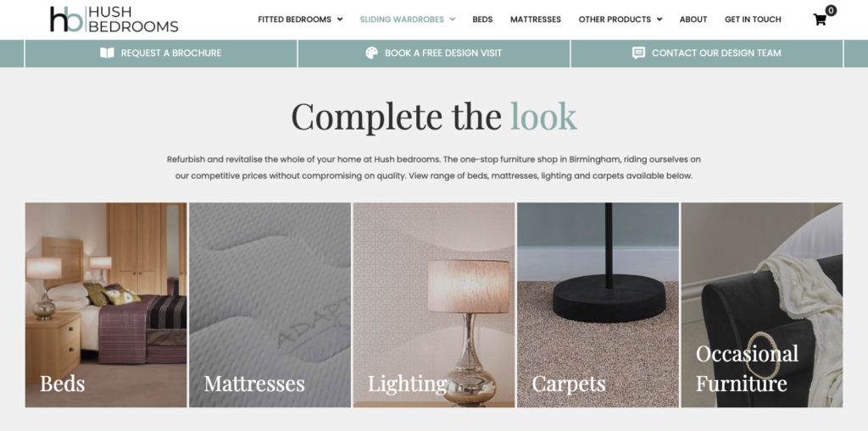Select the Carpets category tile

(x=598, y=305)
